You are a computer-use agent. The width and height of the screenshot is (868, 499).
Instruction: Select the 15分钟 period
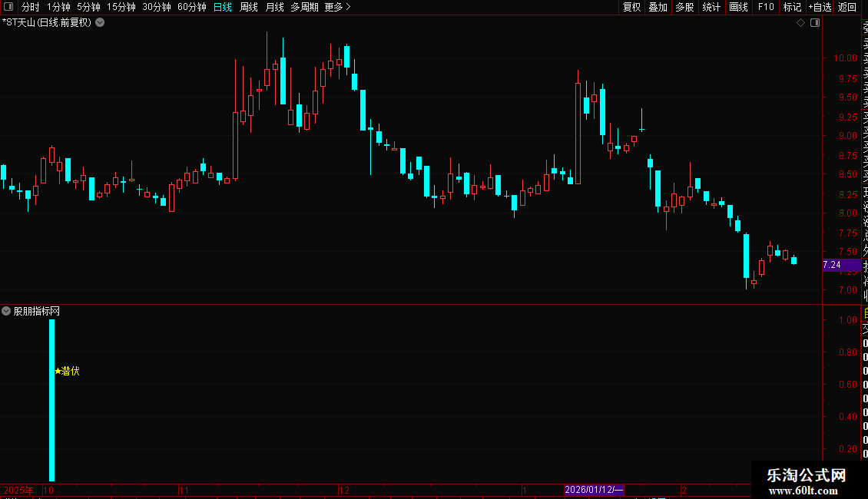pyautogui.click(x=121, y=7)
